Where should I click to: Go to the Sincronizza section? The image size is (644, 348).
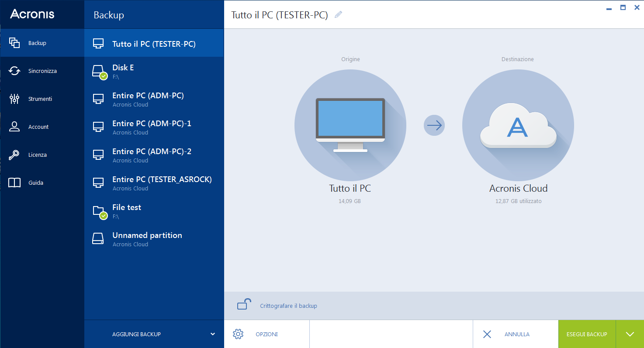42,71
